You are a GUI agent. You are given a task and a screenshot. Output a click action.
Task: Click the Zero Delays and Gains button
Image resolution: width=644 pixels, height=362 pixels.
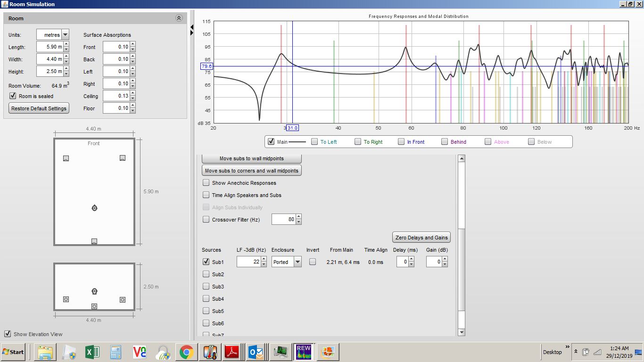click(x=421, y=237)
